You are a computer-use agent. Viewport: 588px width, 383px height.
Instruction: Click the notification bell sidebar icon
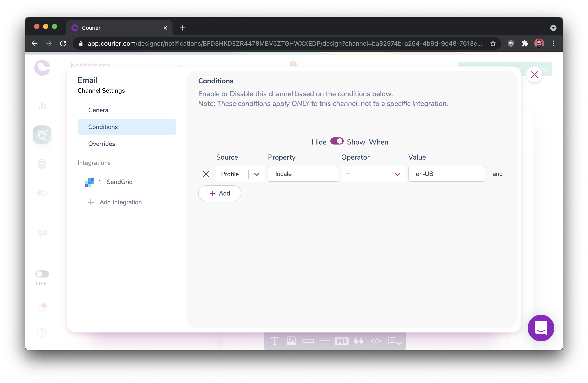pos(43,308)
